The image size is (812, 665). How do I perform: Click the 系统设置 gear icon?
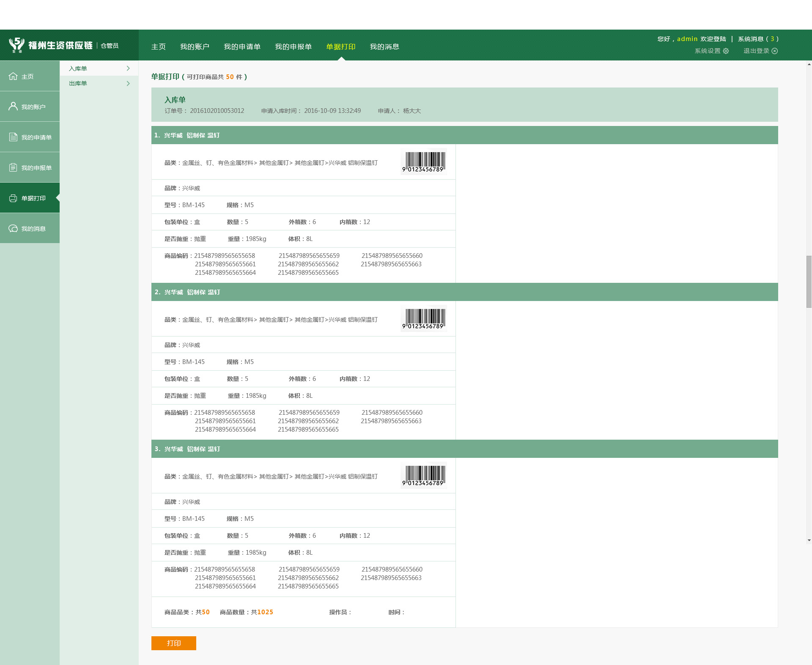pos(726,51)
